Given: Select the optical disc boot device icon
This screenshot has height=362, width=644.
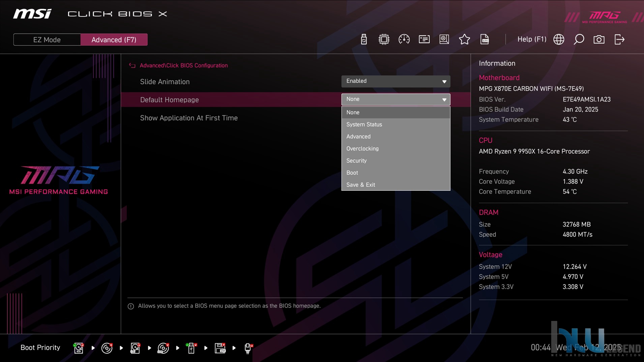Looking at the screenshot, I should click(107, 348).
